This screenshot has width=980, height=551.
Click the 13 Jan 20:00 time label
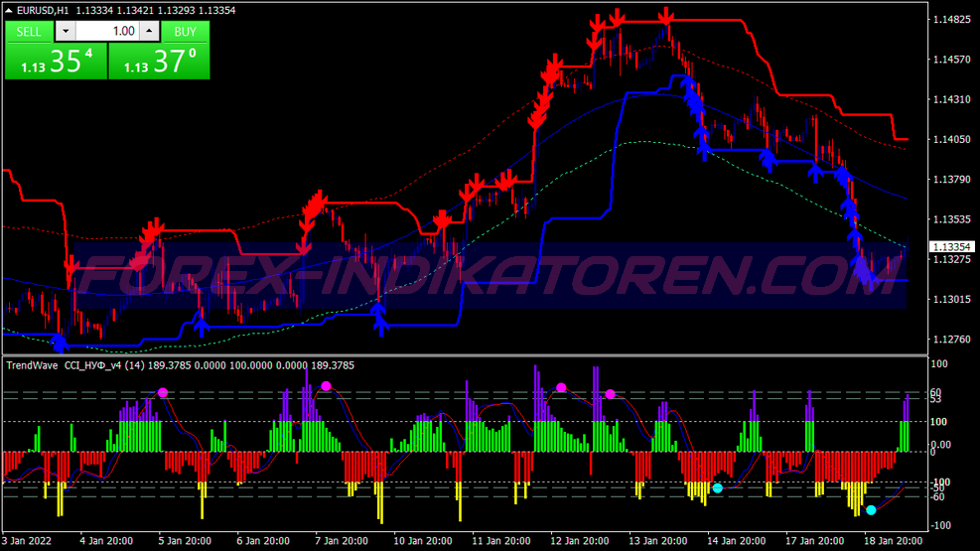[657, 541]
